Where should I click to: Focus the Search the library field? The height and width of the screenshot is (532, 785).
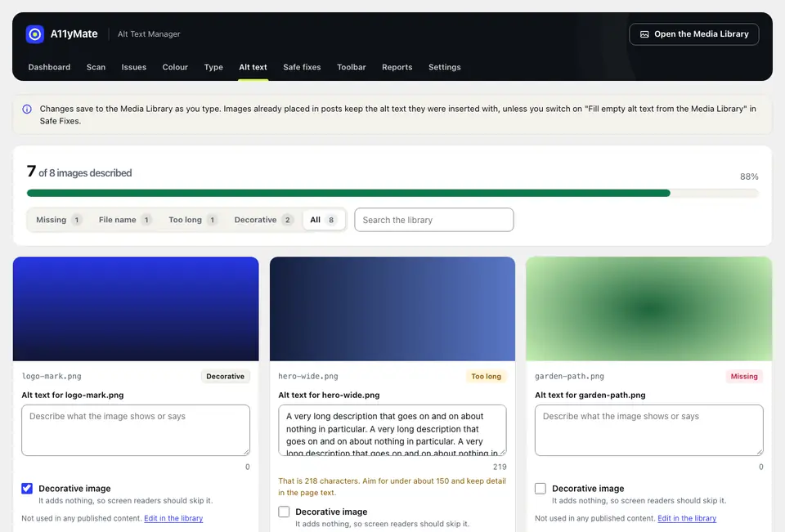coord(434,220)
